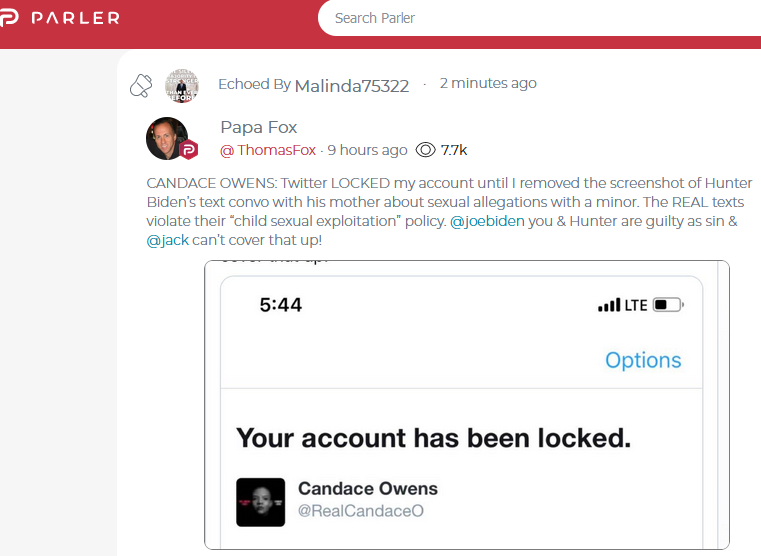Click the 7.7k view count
The width and height of the screenshot is (761, 556).
453,150
